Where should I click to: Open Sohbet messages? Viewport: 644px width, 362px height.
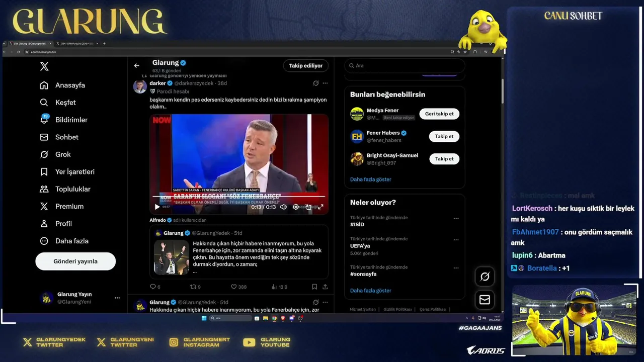pyautogui.click(x=59, y=137)
